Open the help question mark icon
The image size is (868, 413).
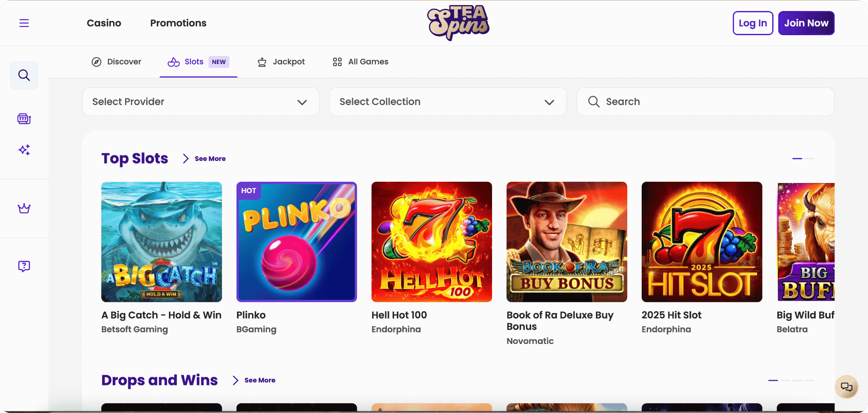coord(24,266)
